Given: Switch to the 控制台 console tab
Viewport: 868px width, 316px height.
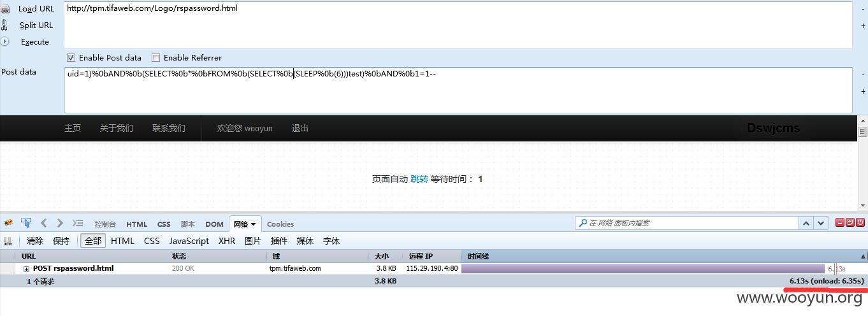Looking at the screenshot, I should click(105, 224).
